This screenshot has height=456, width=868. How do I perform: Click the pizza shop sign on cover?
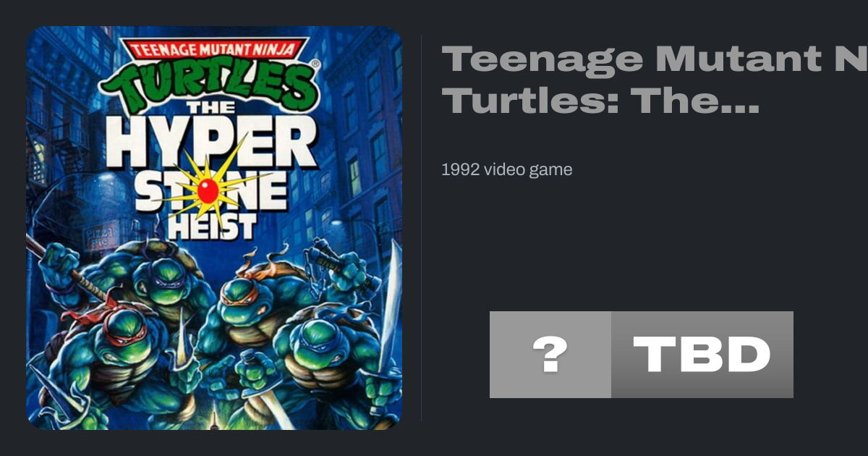pyautogui.click(x=96, y=237)
